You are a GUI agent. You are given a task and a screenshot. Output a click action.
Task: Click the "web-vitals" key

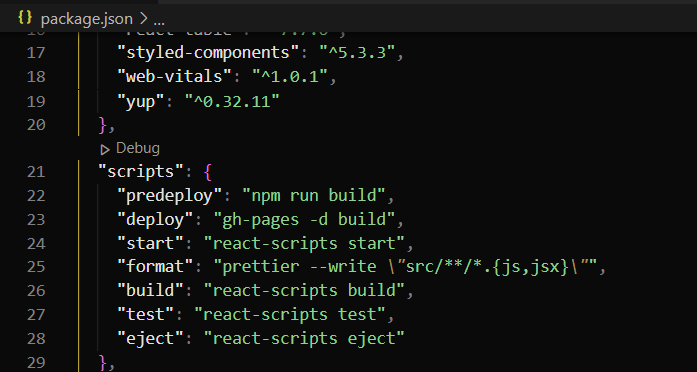point(174,77)
